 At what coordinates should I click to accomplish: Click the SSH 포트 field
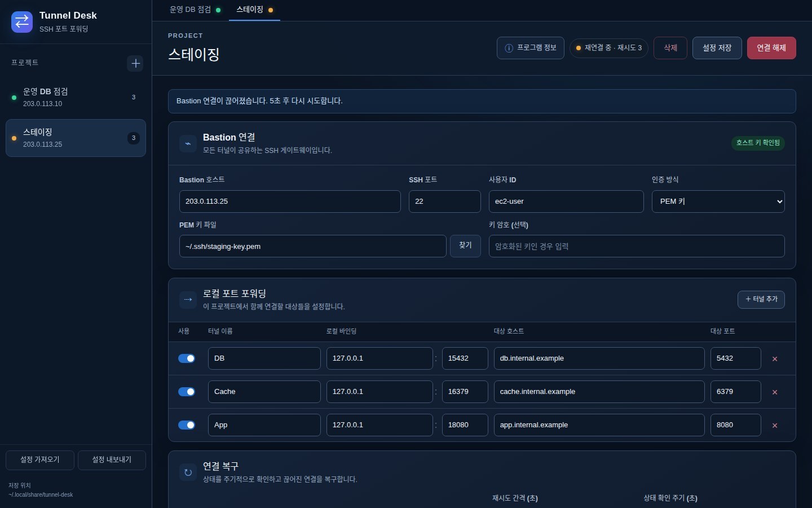pyautogui.click(x=444, y=202)
